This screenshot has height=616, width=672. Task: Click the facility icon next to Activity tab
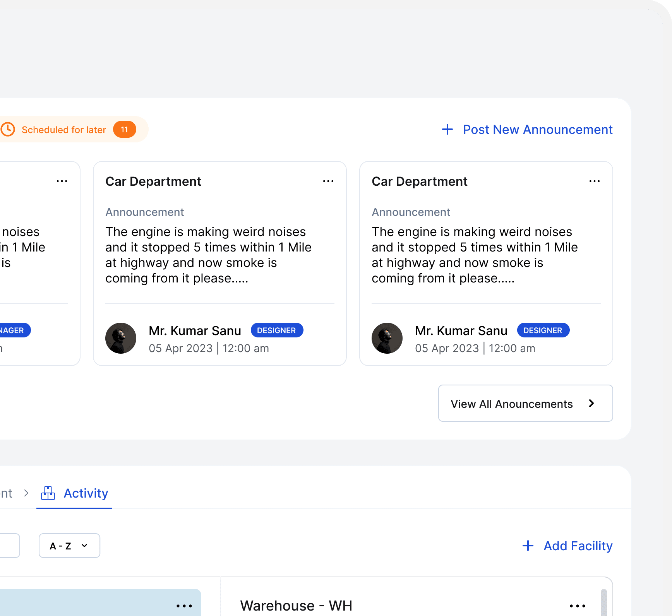click(x=48, y=493)
